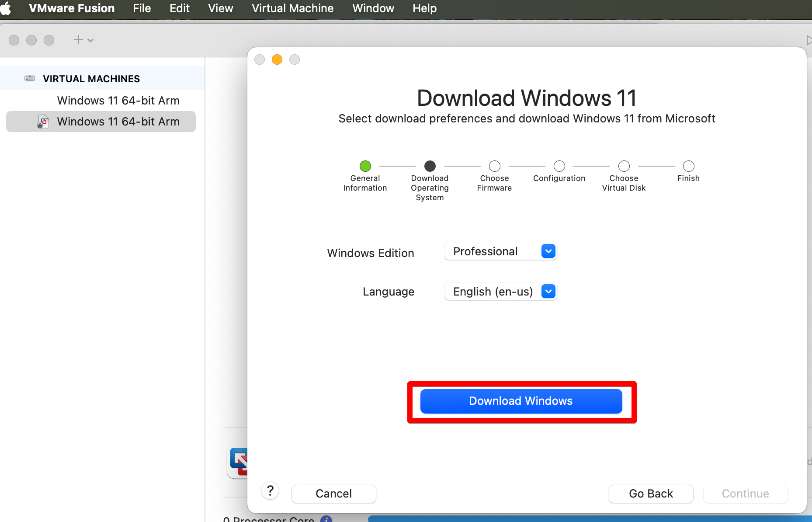Screen dimensions: 812x522
Task: Click the Download Windows button
Action: point(521,401)
